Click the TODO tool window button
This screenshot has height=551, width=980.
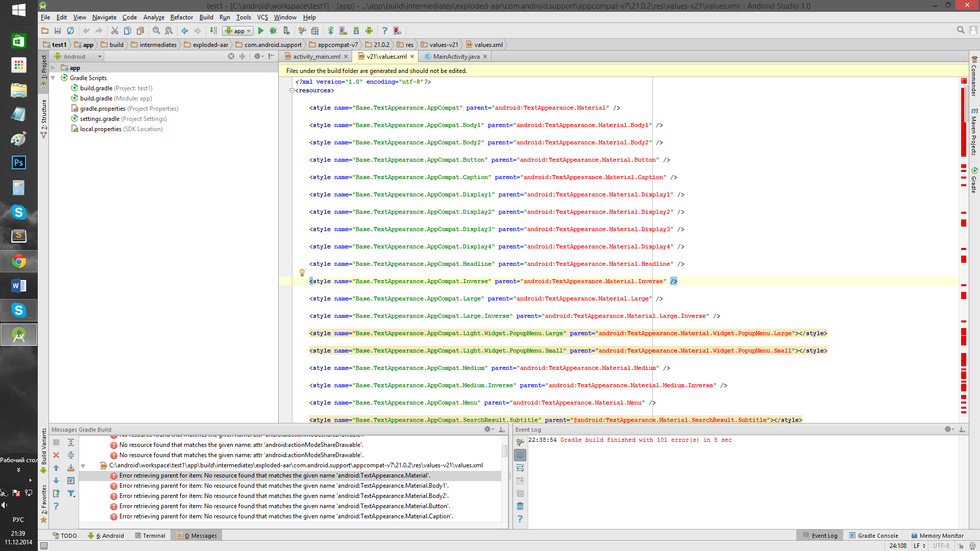(x=65, y=536)
